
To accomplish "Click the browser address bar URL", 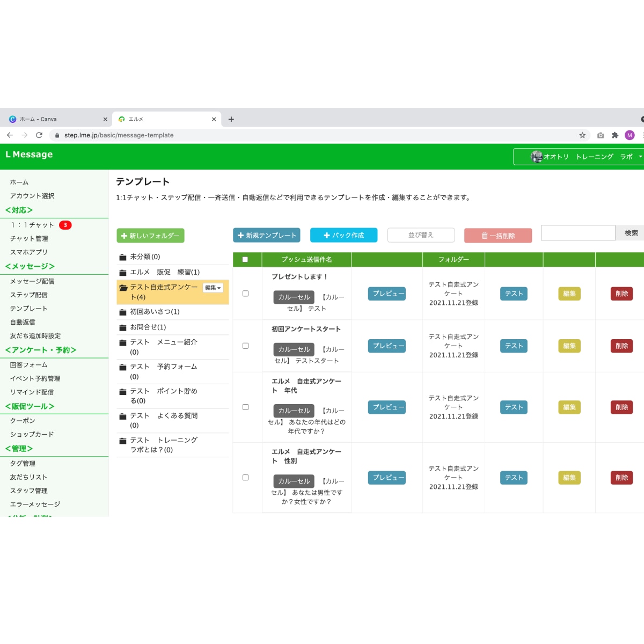I will click(119, 135).
